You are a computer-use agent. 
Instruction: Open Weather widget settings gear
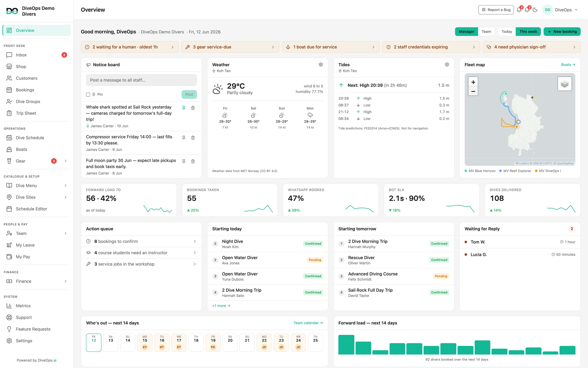[321, 64]
